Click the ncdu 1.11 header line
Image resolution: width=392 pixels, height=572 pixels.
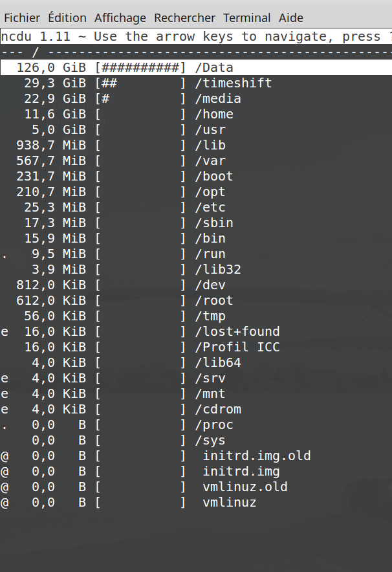tap(196, 36)
